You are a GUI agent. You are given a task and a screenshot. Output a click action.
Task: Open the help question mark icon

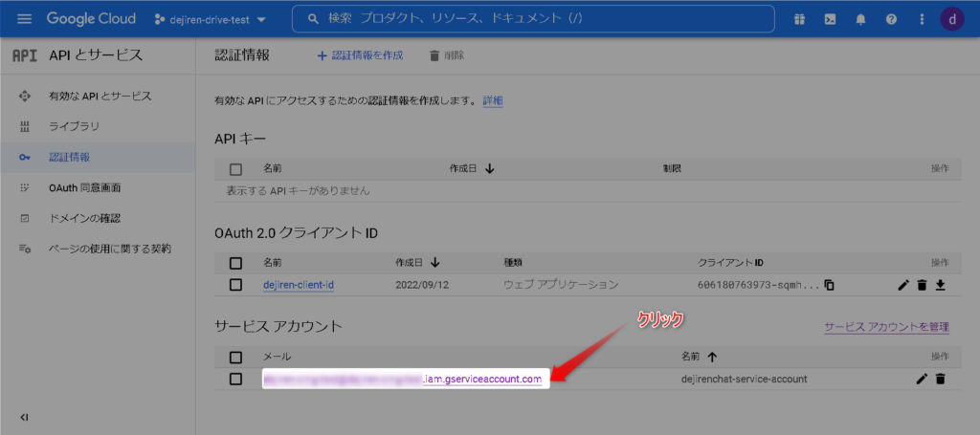pos(891,19)
